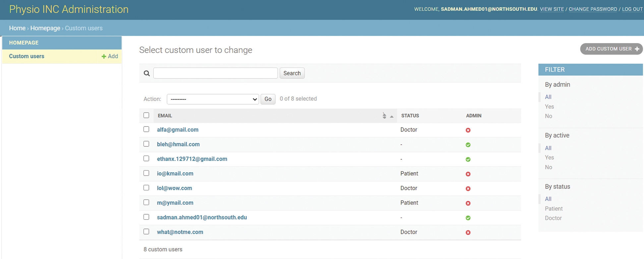Select the checkbox for io@kmail.com

pos(146,173)
